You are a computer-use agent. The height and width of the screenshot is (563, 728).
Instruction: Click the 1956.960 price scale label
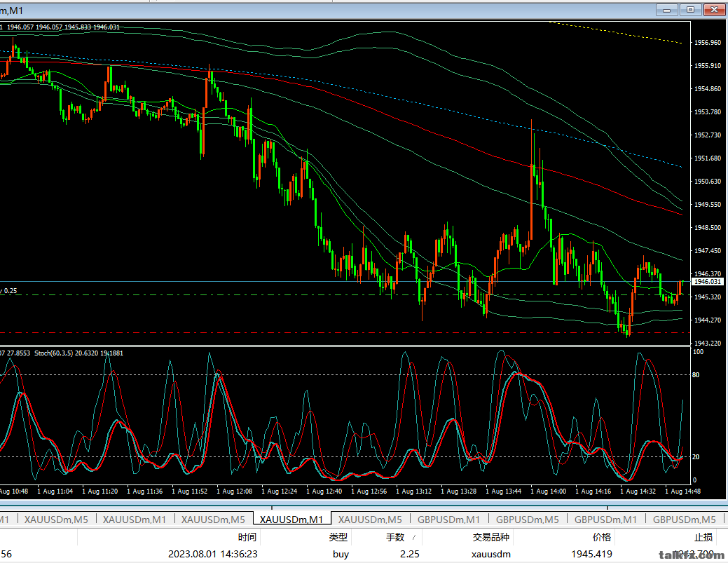click(x=708, y=42)
